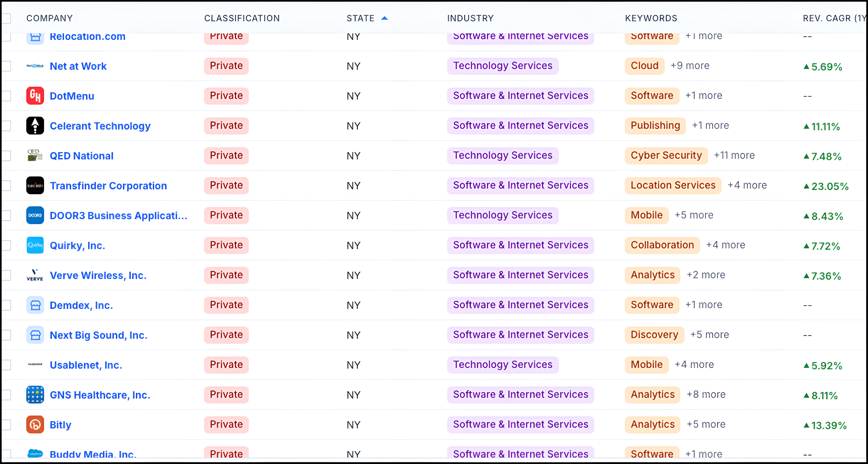Click the Bitly logo icon
This screenshot has width=868, height=464.
pos(35,425)
